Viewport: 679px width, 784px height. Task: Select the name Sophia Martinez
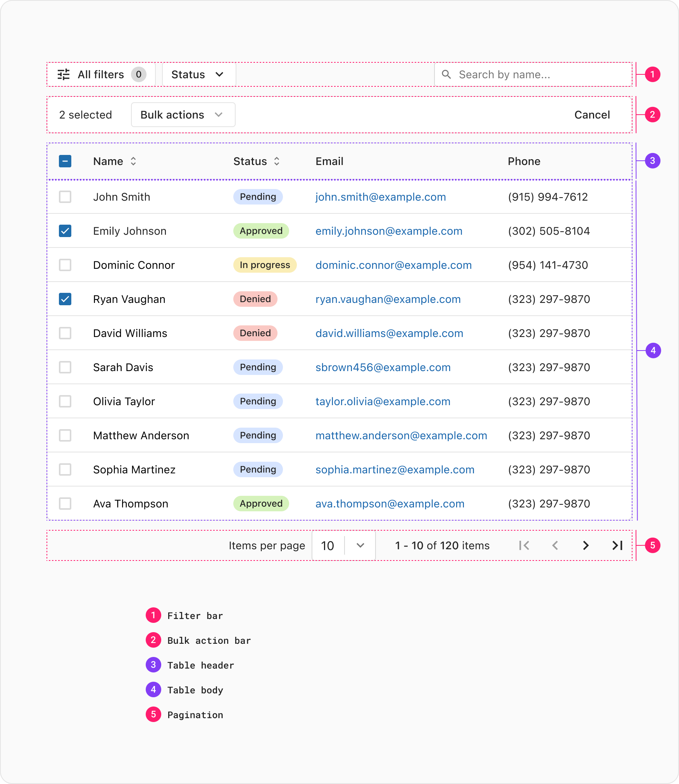134,469
